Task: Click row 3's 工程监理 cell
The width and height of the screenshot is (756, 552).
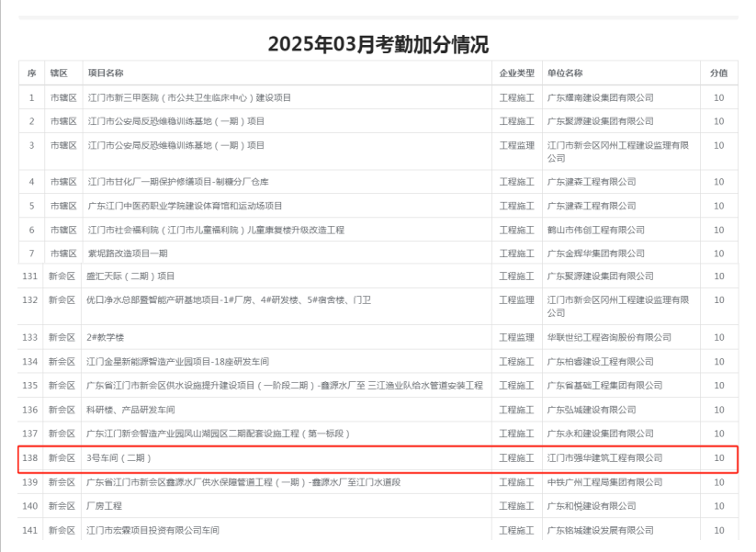Action: pos(517,146)
